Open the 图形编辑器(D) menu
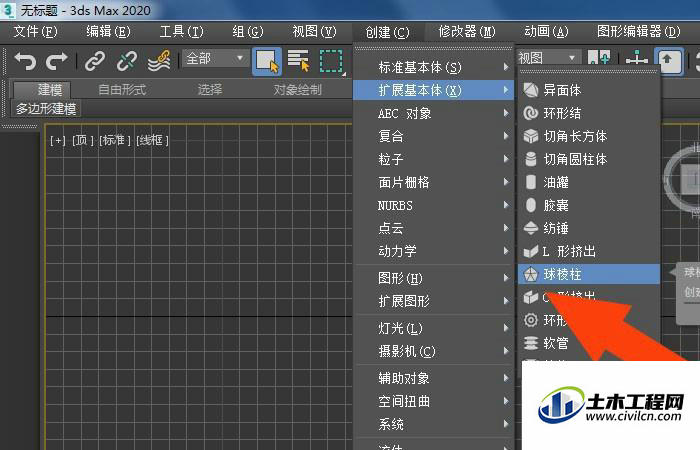 click(638, 32)
